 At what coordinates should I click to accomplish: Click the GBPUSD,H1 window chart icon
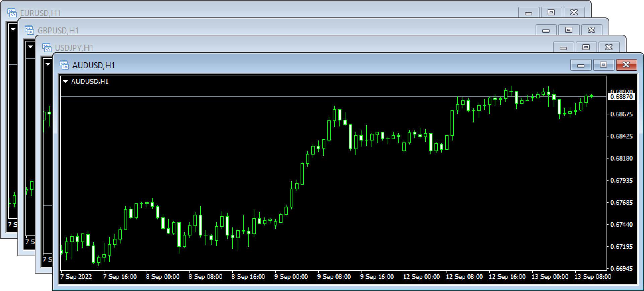click(29, 30)
